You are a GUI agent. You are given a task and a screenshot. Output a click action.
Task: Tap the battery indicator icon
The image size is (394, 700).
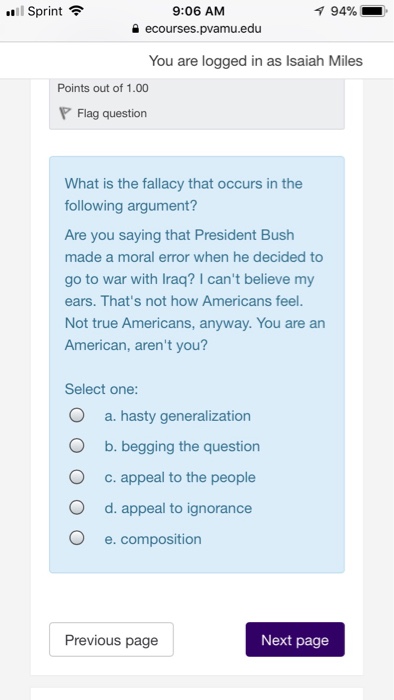[373, 11]
